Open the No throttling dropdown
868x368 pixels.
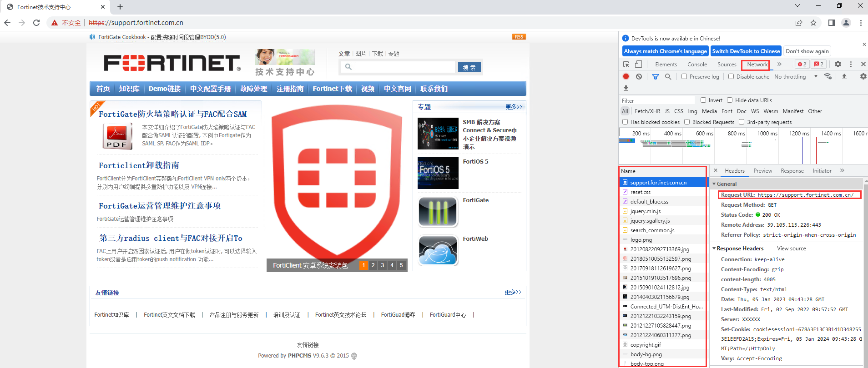pos(796,77)
